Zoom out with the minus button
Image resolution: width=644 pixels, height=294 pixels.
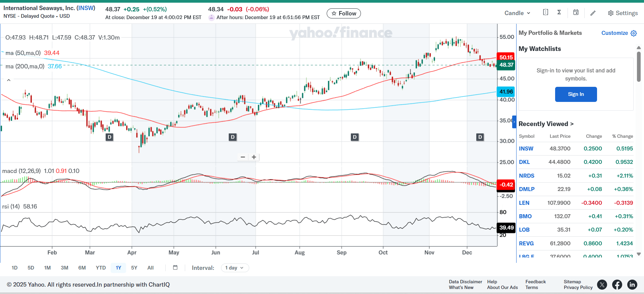243,157
